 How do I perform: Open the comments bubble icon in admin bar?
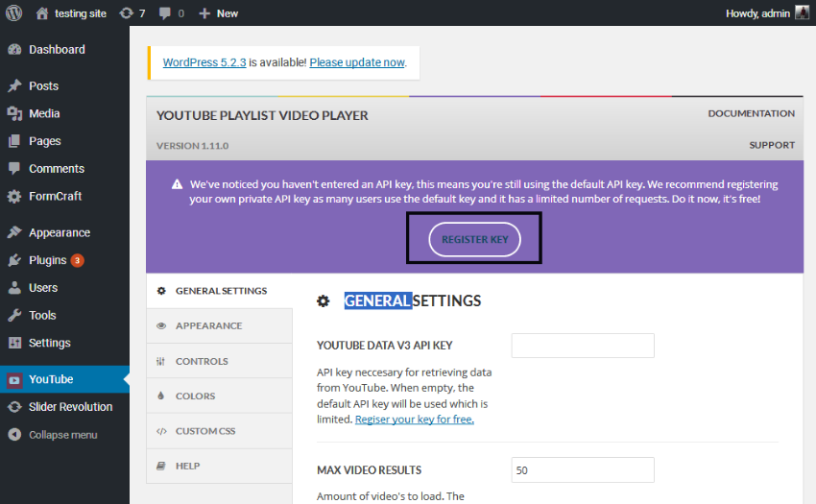coord(164,13)
